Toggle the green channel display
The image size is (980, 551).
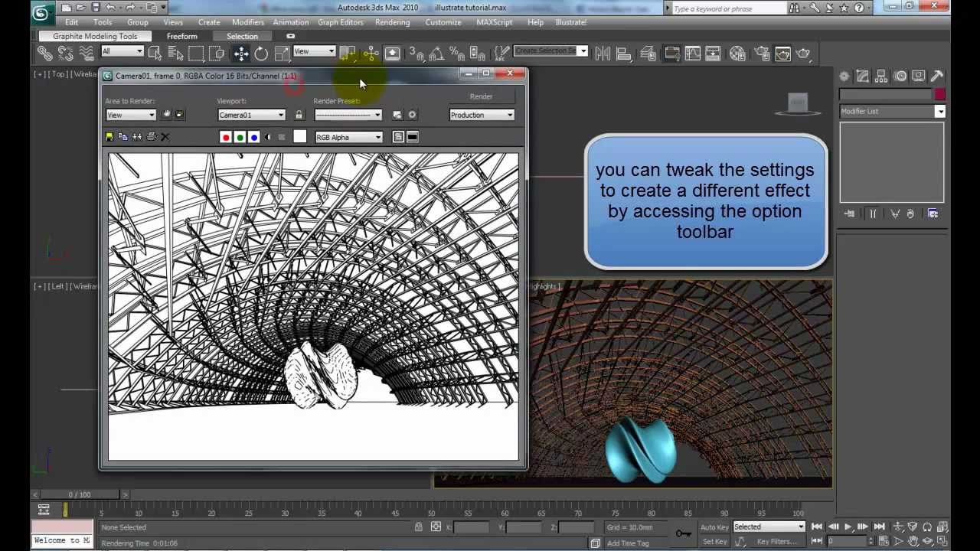coord(240,137)
